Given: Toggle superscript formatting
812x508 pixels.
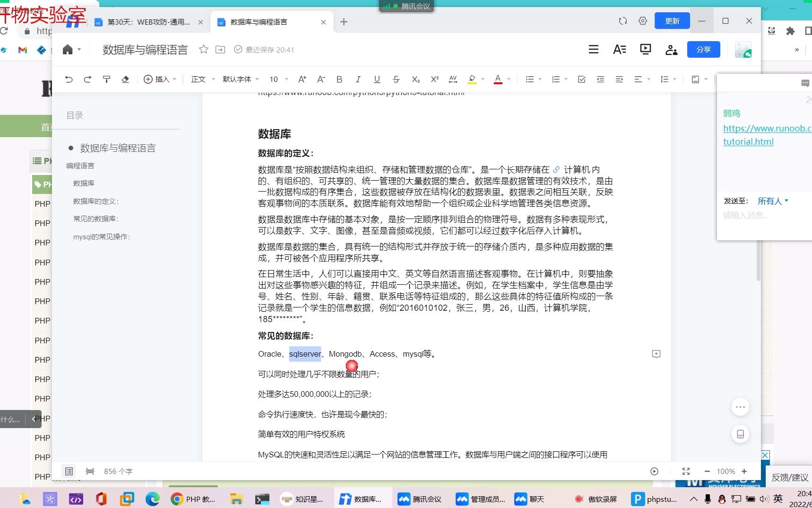Looking at the screenshot, I should 434,79.
